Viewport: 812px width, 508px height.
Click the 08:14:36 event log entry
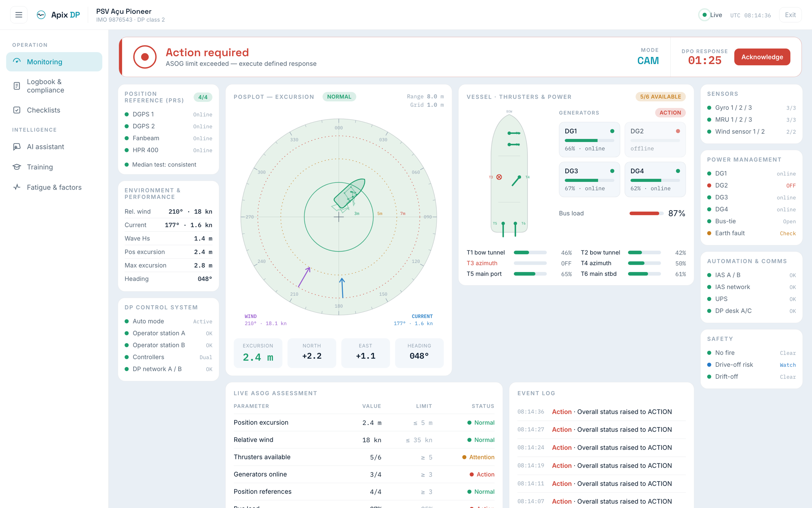pos(602,412)
